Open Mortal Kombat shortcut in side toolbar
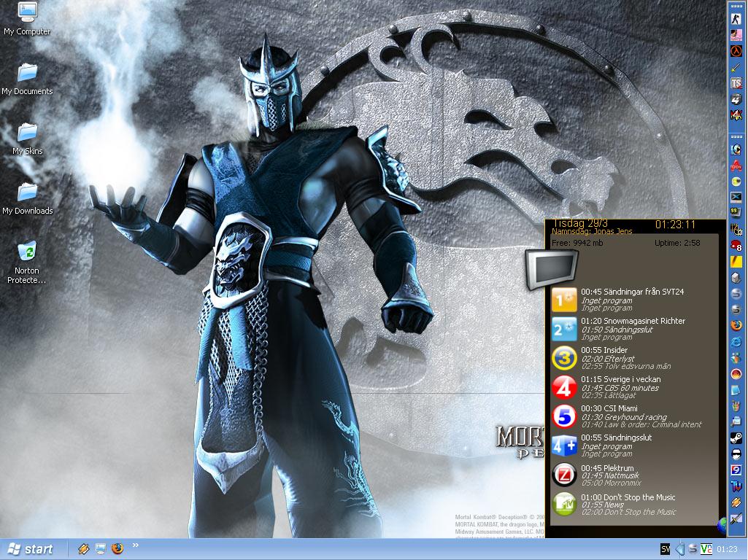The image size is (748, 560). 736,114
